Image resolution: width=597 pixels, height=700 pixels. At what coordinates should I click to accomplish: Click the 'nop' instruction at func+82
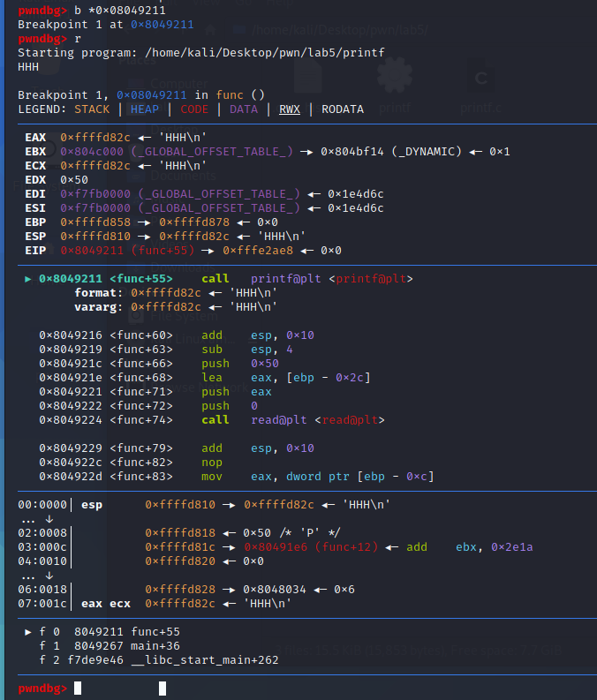[x=212, y=462]
